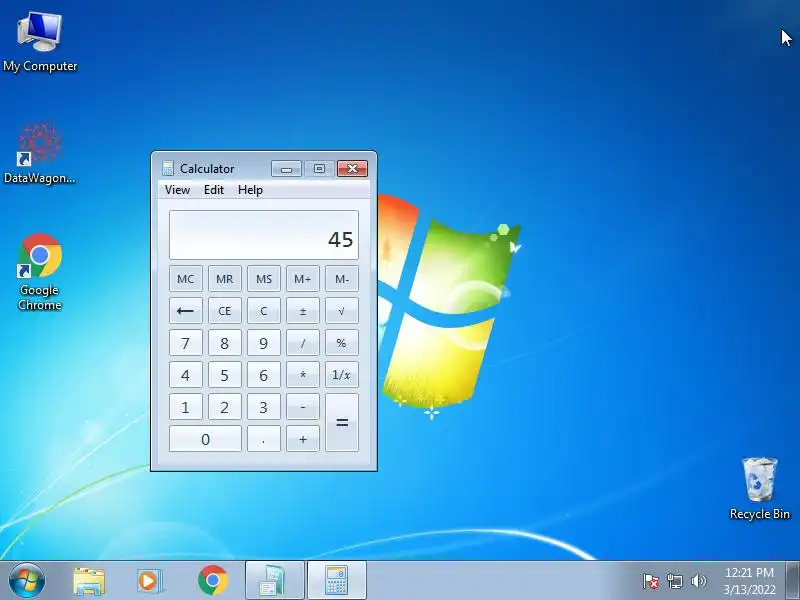Open the Calculator Edit menu
800x600 pixels.
(x=214, y=190)
